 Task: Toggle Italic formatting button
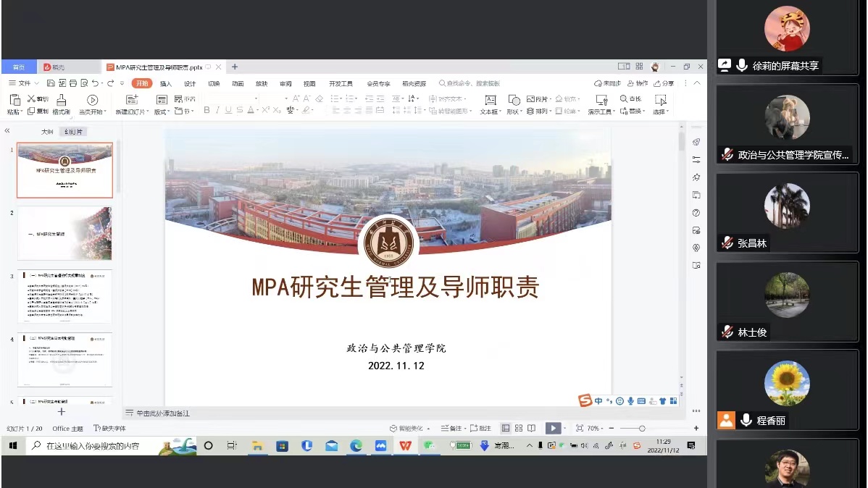(x=217, y=111)
